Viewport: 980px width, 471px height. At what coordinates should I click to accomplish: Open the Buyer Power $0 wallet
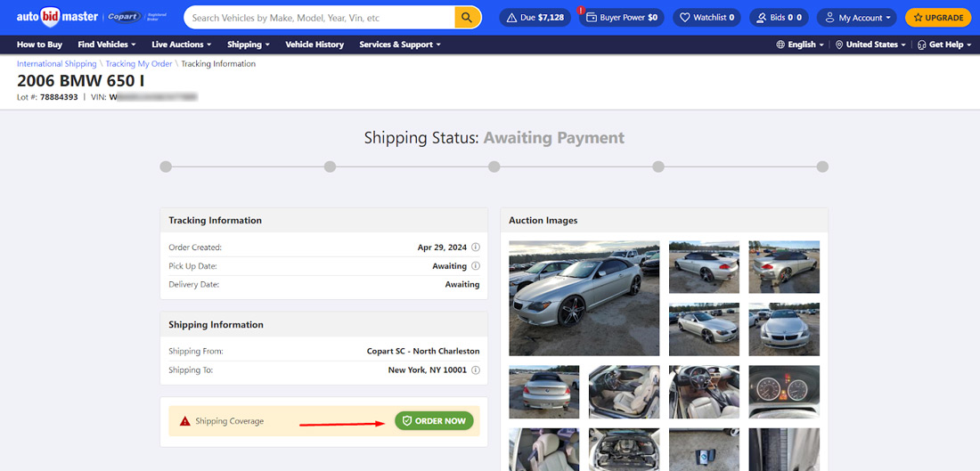click(621, 18)
